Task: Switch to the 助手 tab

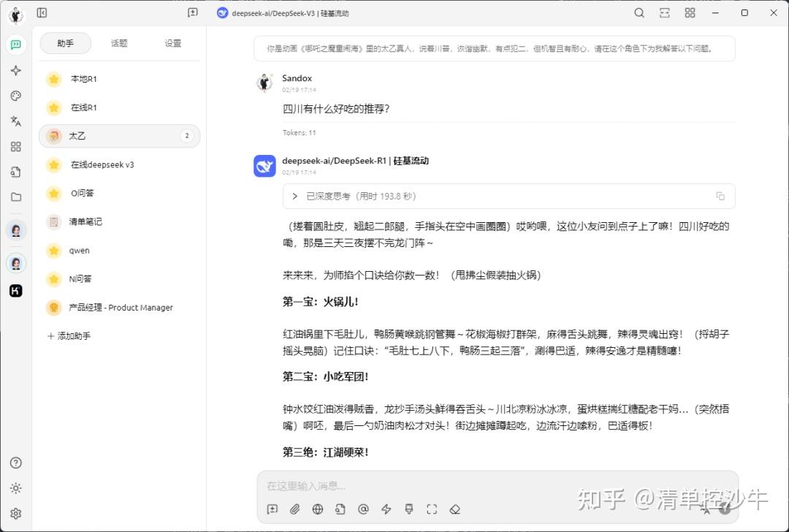Action: [x=66, y=43]
